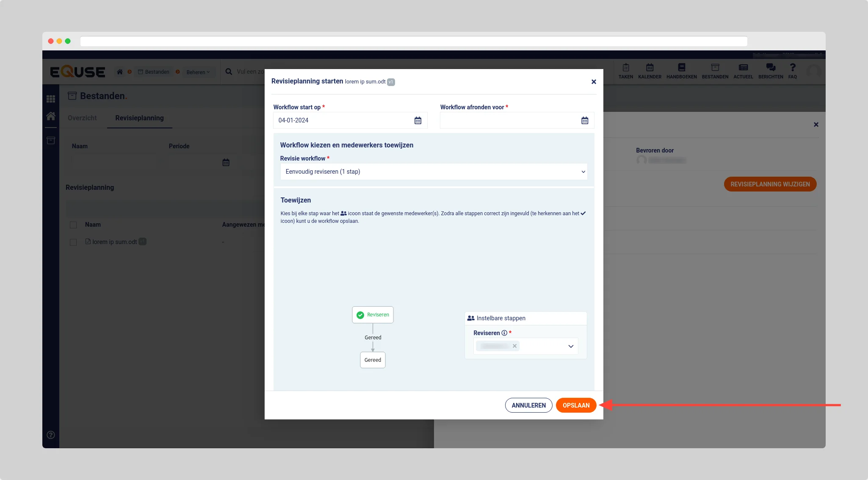Open the Reviseren employee dropdown arrow

coord(570,347)
